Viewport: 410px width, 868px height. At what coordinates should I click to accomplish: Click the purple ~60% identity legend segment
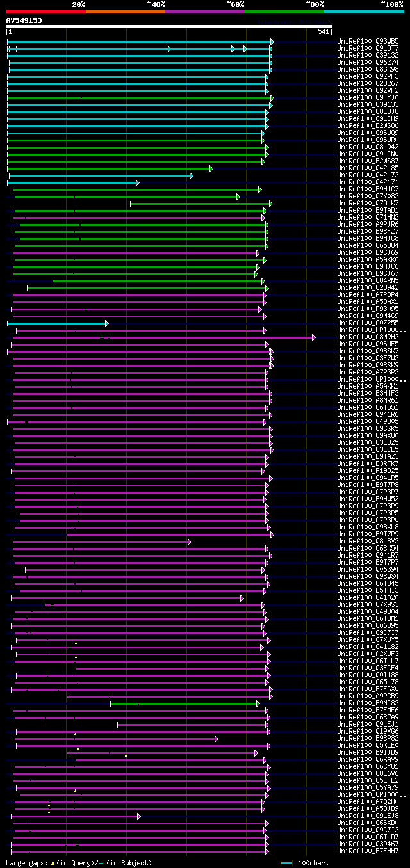click(x=205, y=11)
